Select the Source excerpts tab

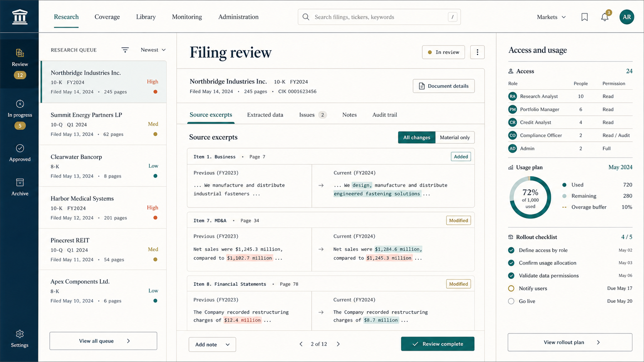point(211,115)
